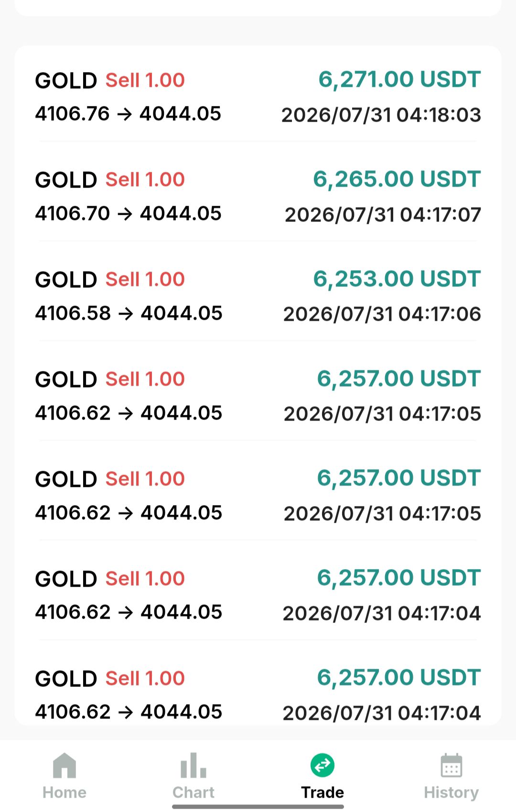This screenshot has height=812, width=516.
Task: Switch to the Chart tab label
Action: (x=193, y=792)
